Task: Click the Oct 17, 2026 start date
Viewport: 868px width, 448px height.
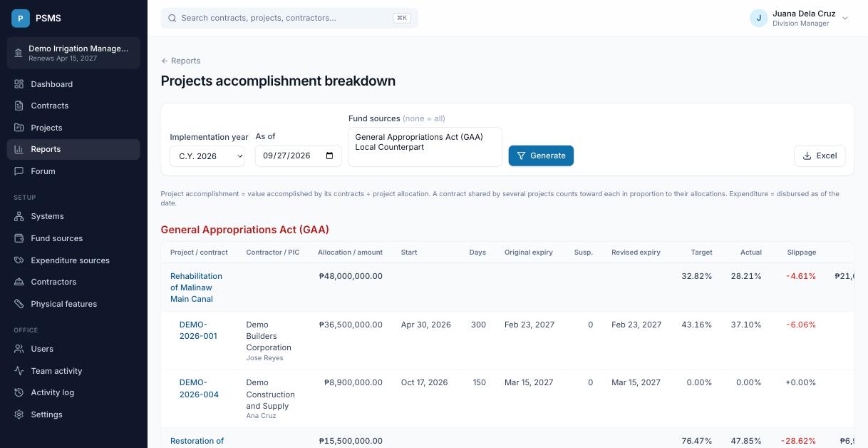Action: (424, 382)
